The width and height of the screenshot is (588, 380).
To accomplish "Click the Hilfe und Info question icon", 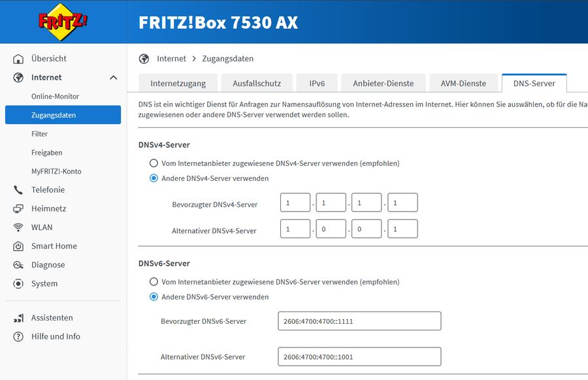I will (19, 337).
